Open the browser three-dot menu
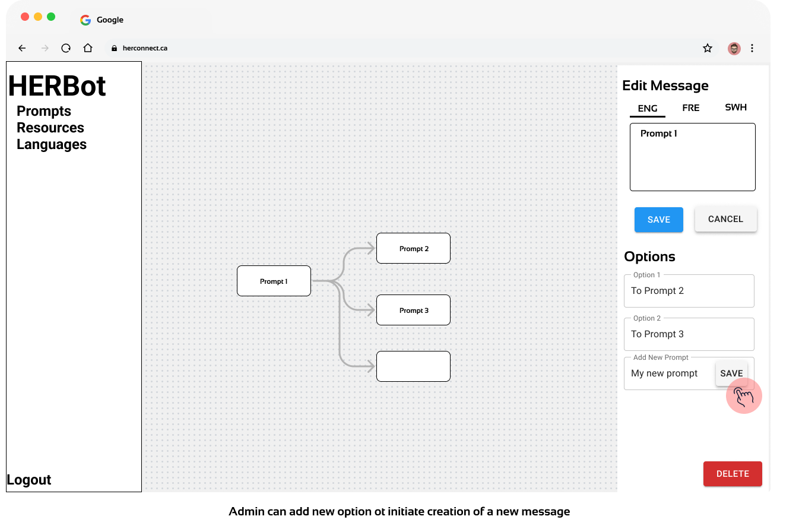Image resolution: width=799 pixels, height=532 pixels. point(752,48)
